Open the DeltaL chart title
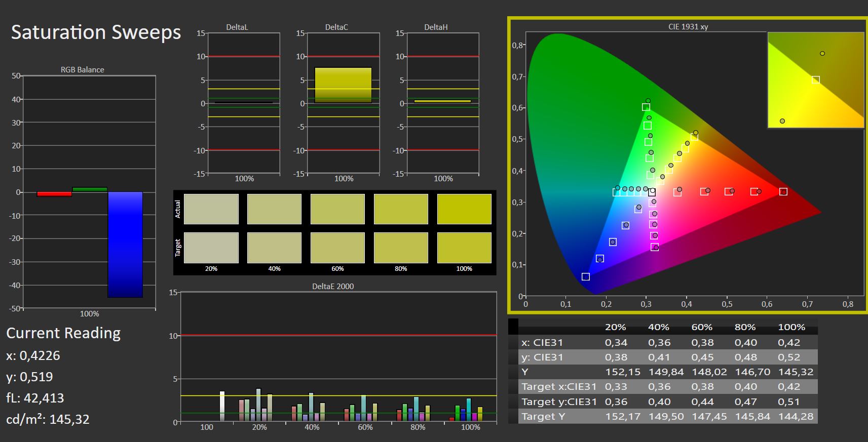Viewport: 868px width, 442px height. click(237, 27)
